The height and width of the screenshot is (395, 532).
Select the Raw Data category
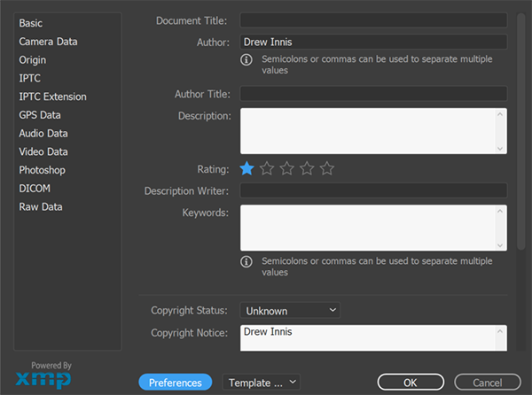coord(41,207)
